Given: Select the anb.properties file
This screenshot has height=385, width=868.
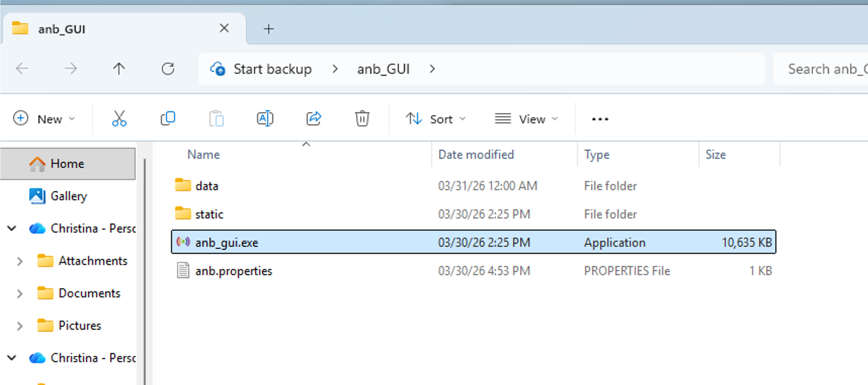Looking at the screenshot, I should (234, 271).
